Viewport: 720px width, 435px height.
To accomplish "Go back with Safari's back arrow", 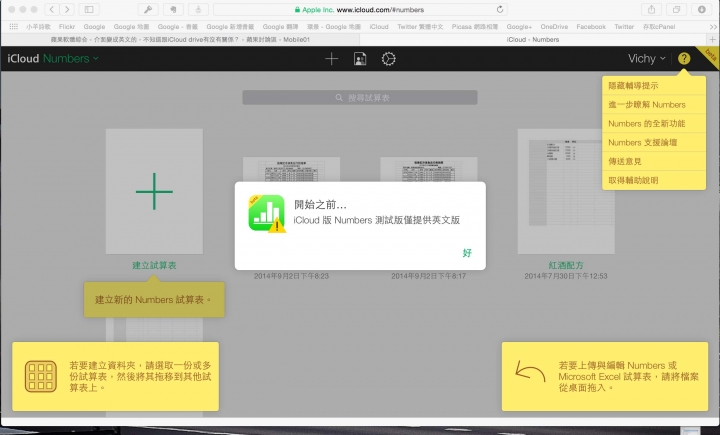I will coord(52,9).
